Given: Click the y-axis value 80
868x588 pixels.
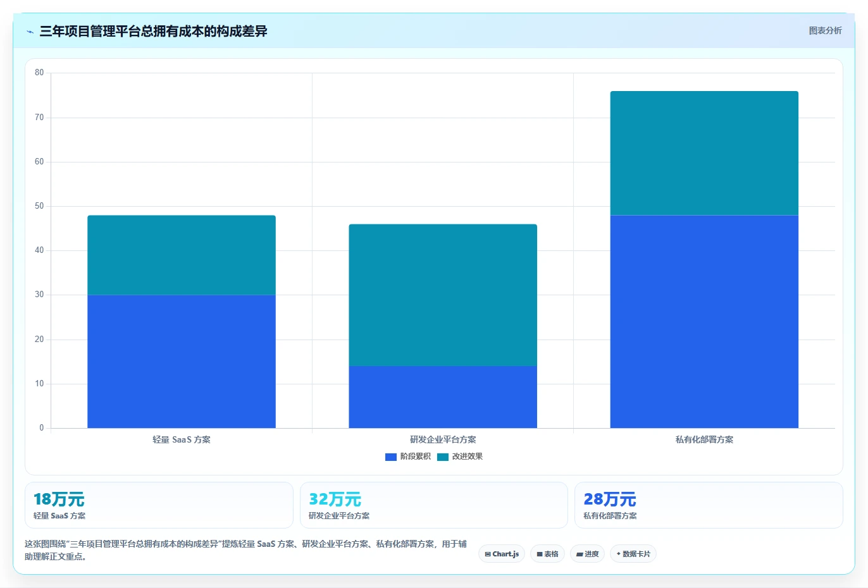Looking at the screenshot, I should (39, 73).
